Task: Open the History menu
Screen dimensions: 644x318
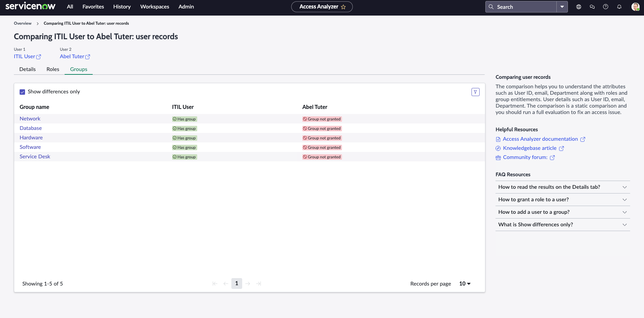Action: coord(122,7)
